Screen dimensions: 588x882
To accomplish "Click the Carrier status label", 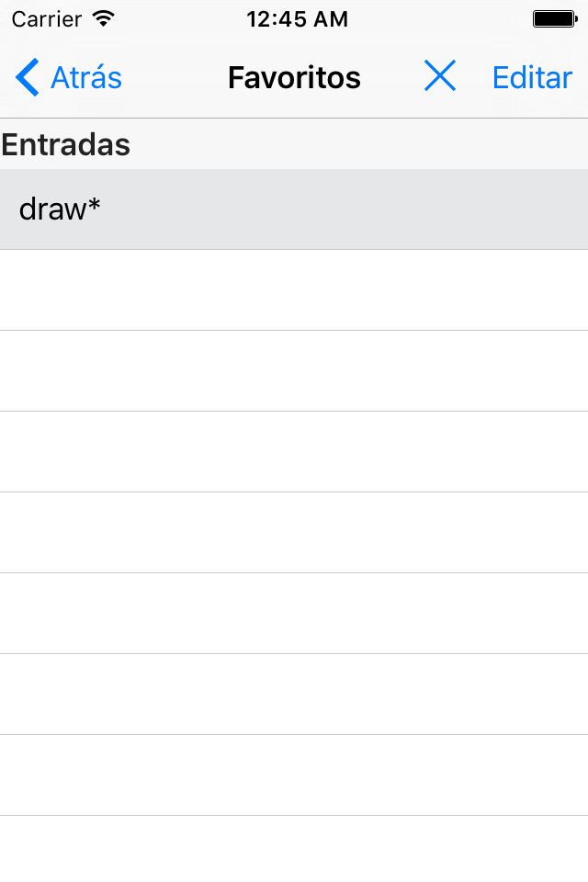I will pyautogui.click(x=46, y=19).
